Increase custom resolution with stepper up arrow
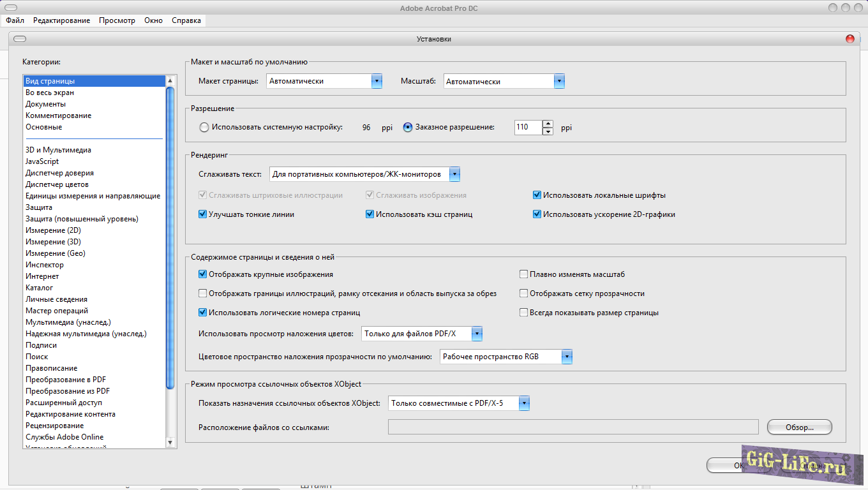This screenshot has height=490, width=868. pos(548,124)
